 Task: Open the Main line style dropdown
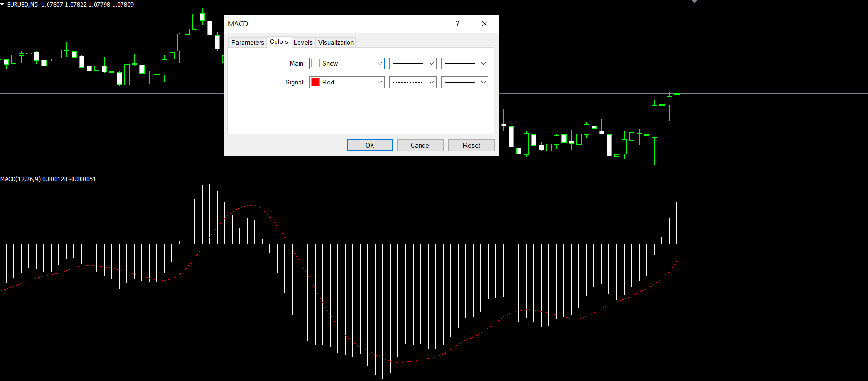tap(413, 63)
